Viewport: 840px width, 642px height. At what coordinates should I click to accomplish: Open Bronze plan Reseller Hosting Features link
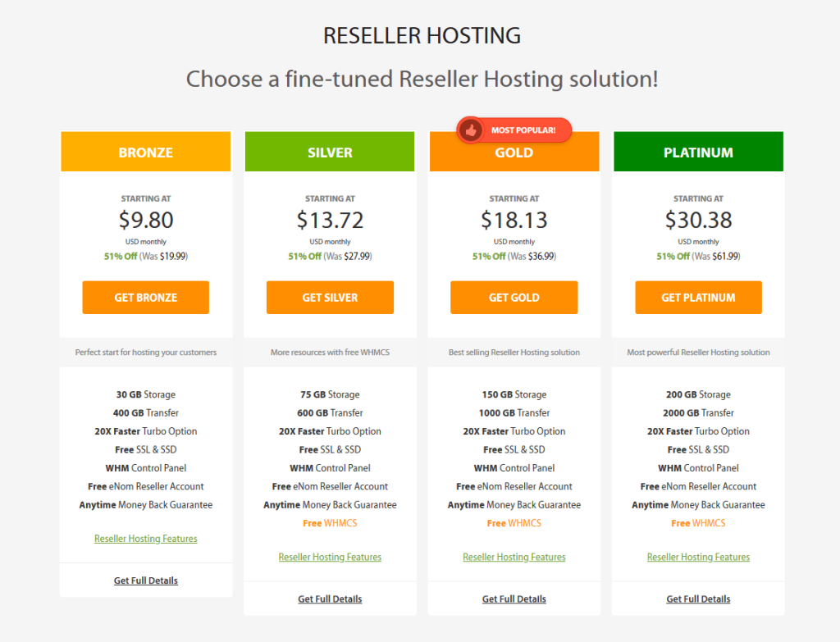(x=145, y=539)
